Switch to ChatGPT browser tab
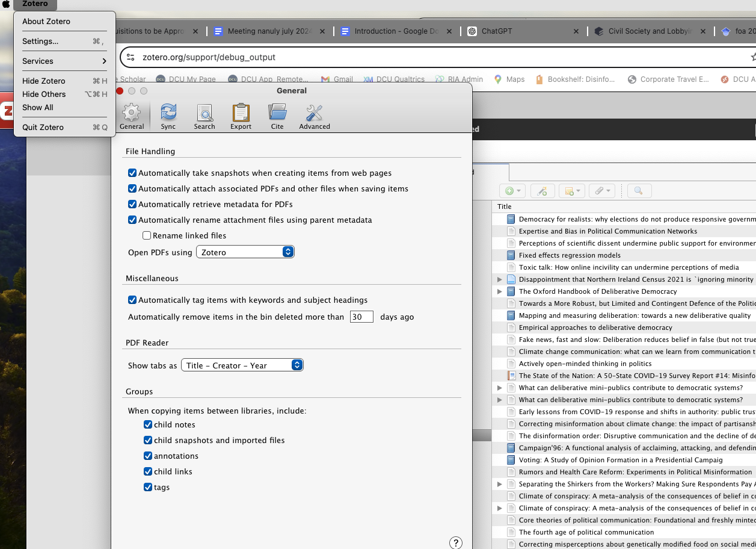Screen dimensions: 756x549 click(523, 31)
